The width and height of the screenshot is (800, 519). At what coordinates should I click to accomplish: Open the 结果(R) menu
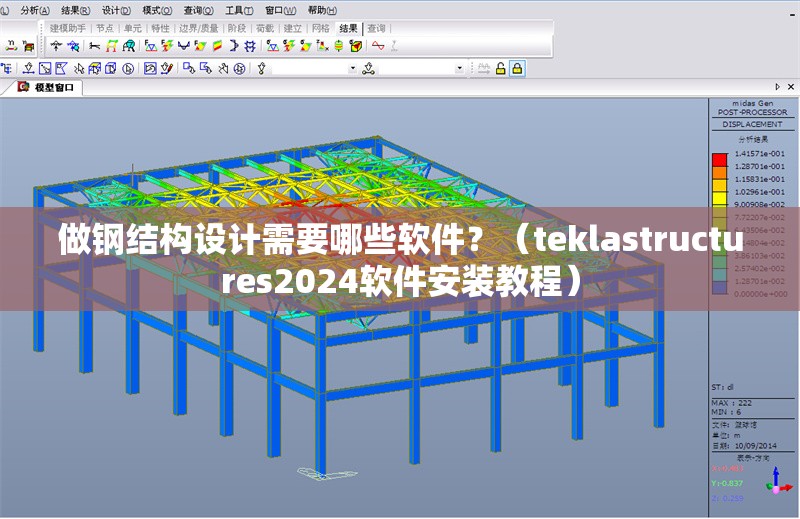76,10
